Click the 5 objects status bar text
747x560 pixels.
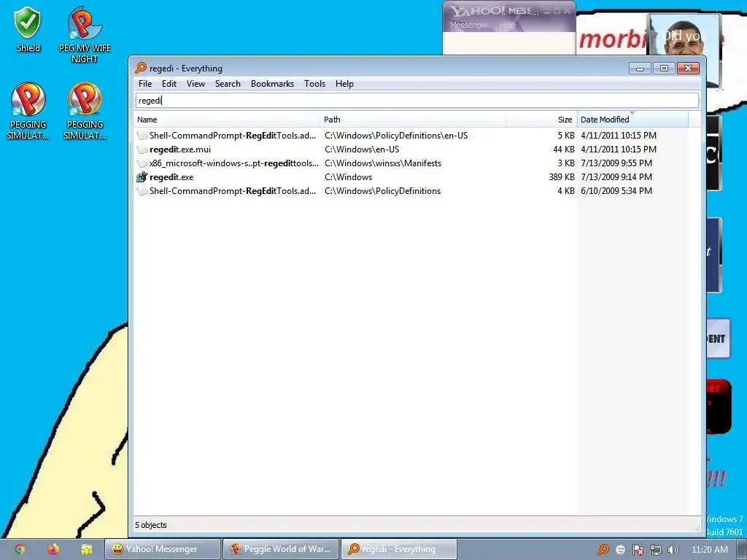pos(151,525)
